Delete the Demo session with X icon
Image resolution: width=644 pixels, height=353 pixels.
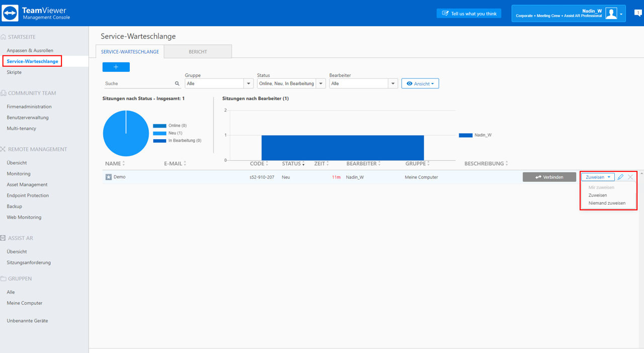pos(630,177)
